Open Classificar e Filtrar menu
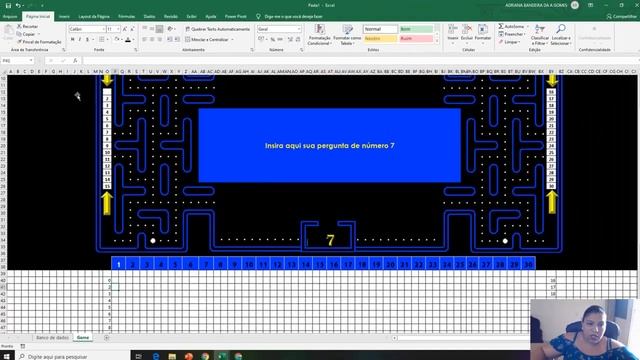Viewport: 640px width, 360px height. [x=540, y=34]
